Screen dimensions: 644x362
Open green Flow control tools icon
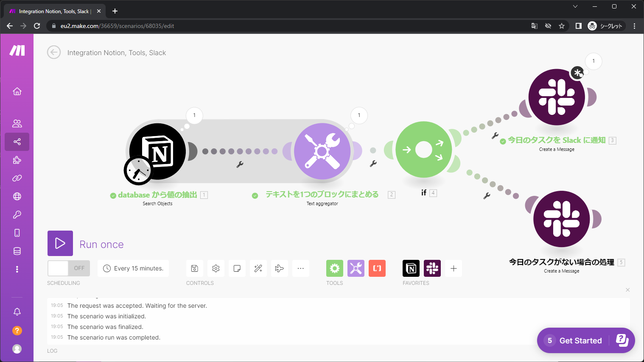tap(335, 268)
